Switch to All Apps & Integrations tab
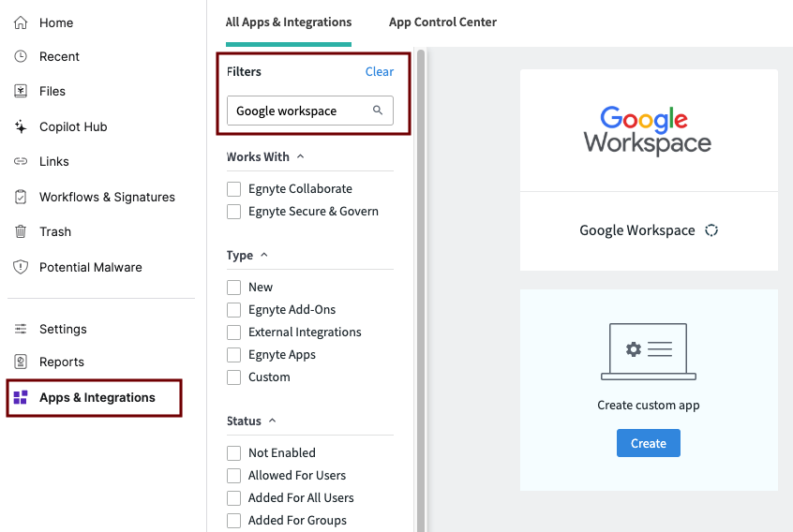Image resolution: width=793 pixels, height=532 pixels. click(x=289, y=22)
